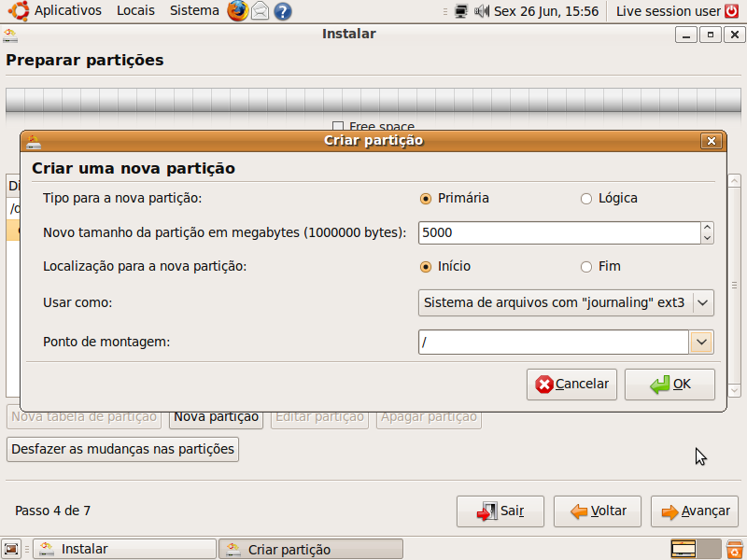Open the trash icon in the bottom corner
This screenshot has width=747, height=560.
tap(734, 549)
